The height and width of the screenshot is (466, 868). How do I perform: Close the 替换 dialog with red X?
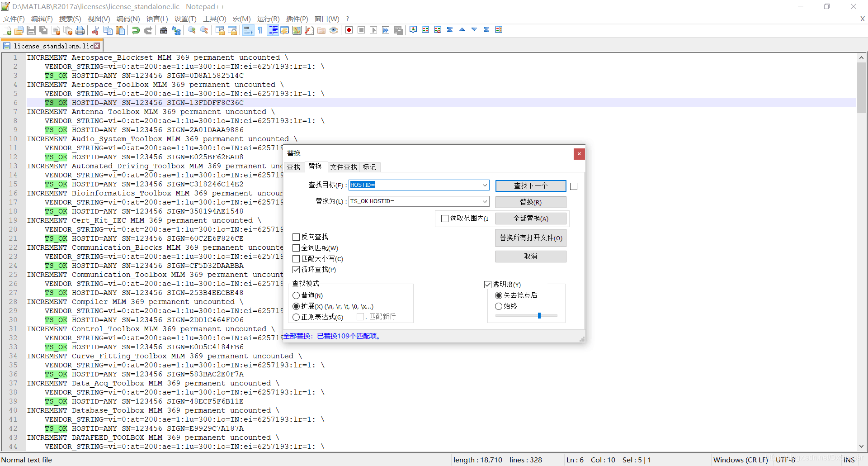point(579,154)
